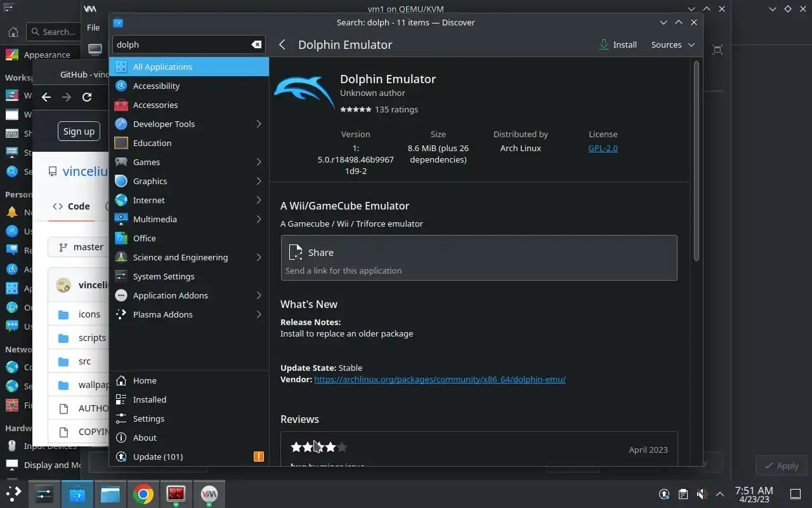Select the Code tab on GitHub
This screenshot has height=508, width=812.
click(x=72, y=206)
